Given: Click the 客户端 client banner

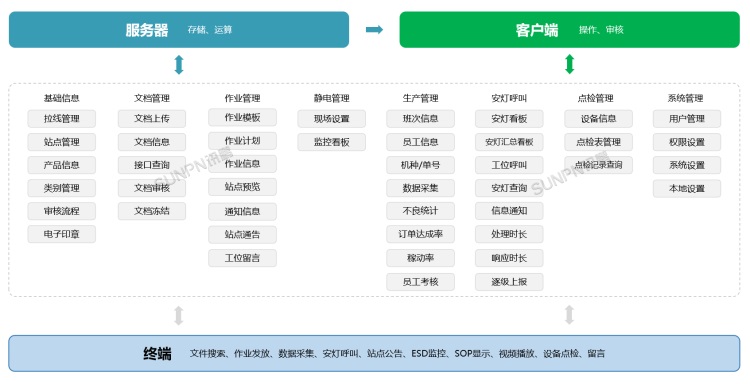Looking at the screenshot, I should (x=569, y=30).
